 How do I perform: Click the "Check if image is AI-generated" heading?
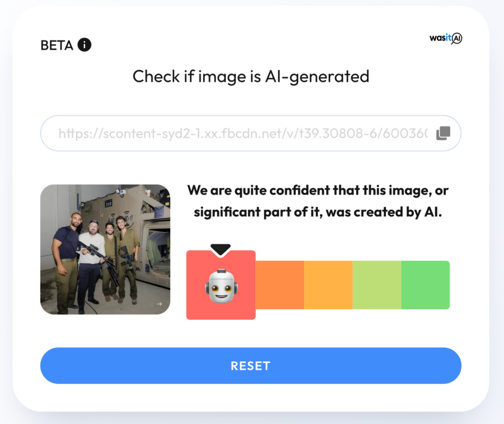click(251, 77)
